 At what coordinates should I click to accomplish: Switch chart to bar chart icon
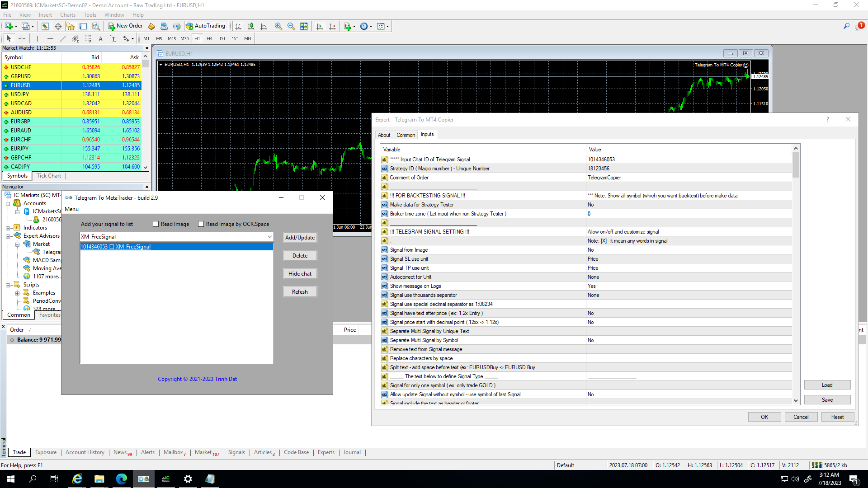coord(238,26)
